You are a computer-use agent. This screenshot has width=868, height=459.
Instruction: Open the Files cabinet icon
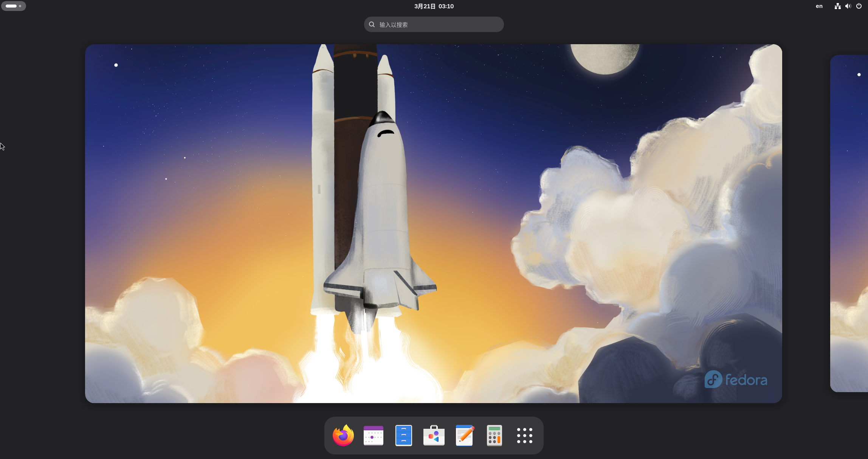tap(403, 436)
